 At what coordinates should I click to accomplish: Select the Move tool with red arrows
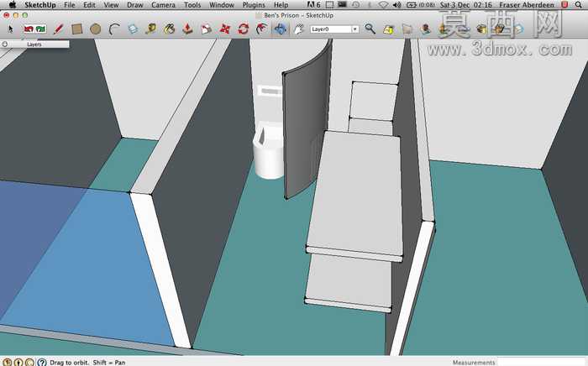click(224, 29)
